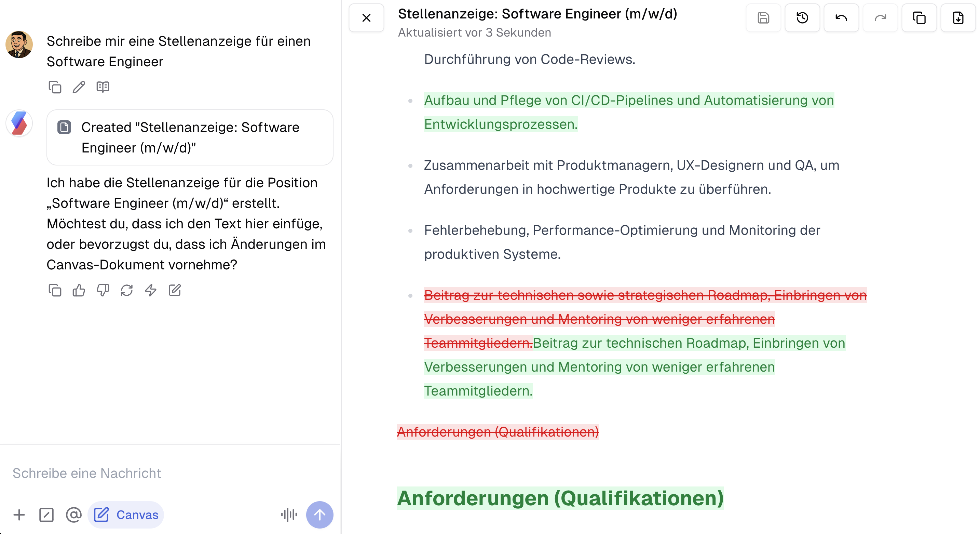Toggle Canvas mode off
The height and width of the screenshot is (534, 980).
[x=125, y=515]
